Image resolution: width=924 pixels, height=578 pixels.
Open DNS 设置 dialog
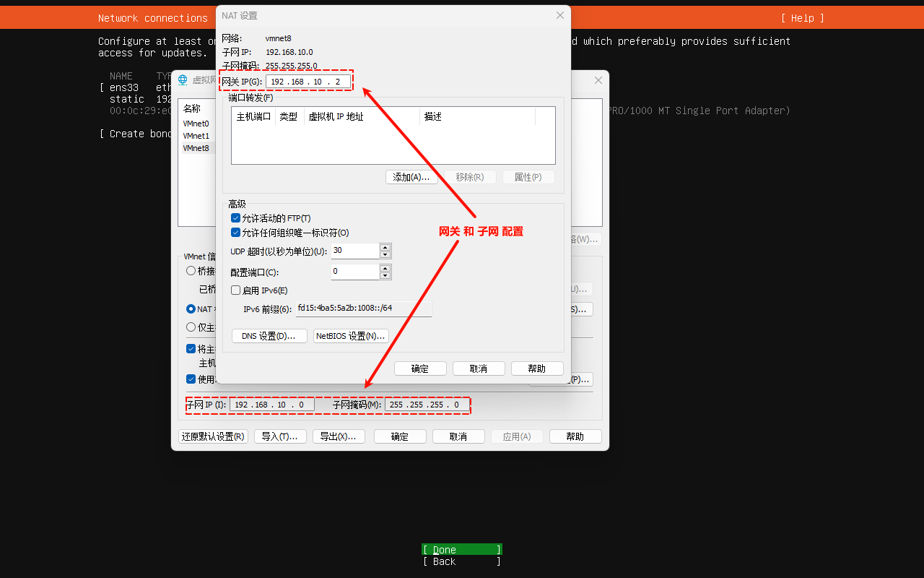pos(269,336)
